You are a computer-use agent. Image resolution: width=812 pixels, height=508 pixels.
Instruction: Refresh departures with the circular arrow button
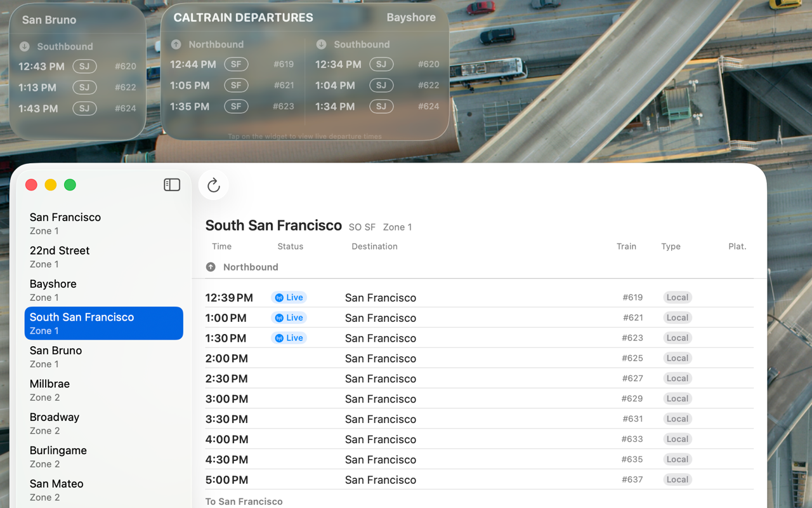tap(214, 185)
